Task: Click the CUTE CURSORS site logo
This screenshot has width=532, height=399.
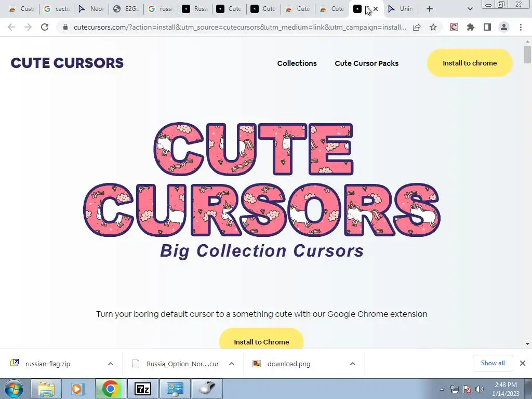Action: tap(67, 63)
